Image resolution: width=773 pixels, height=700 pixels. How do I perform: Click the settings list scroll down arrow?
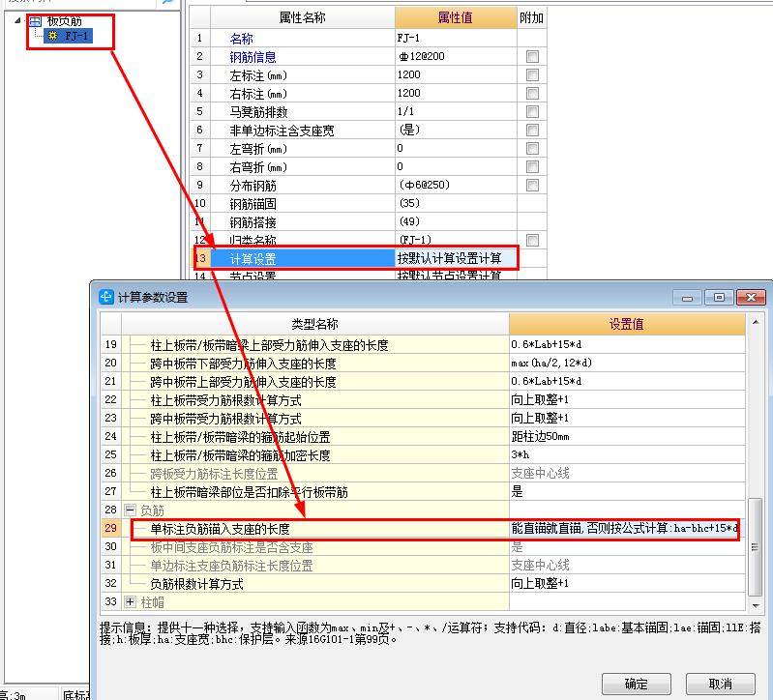coord(756,605)
